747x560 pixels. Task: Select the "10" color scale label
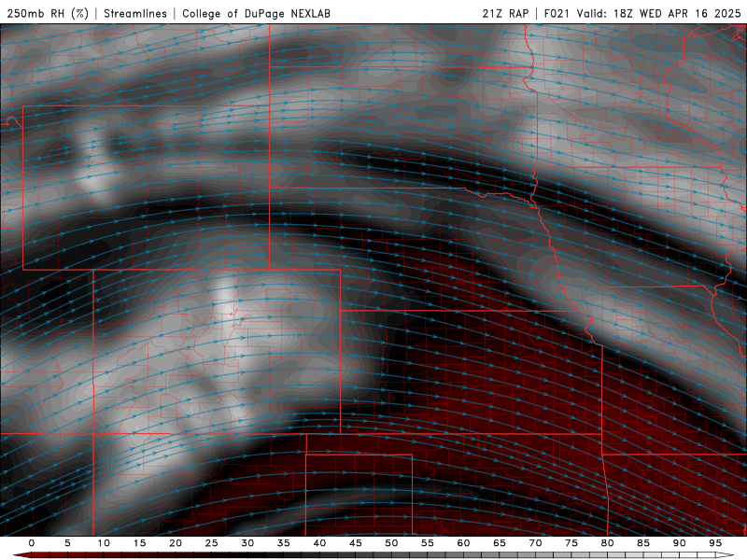pyautogui.click(x=104, y=543)
